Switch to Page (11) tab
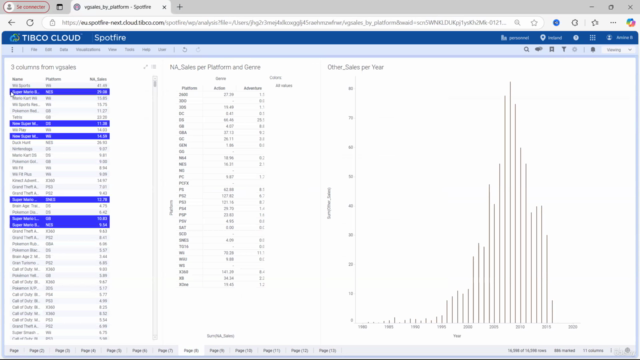 point(271,351)
